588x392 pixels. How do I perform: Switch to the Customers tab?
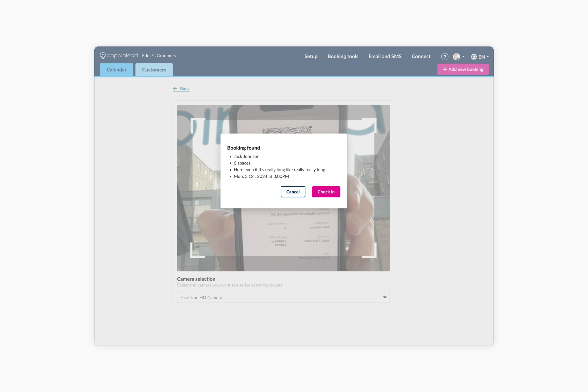click(154, 69)
